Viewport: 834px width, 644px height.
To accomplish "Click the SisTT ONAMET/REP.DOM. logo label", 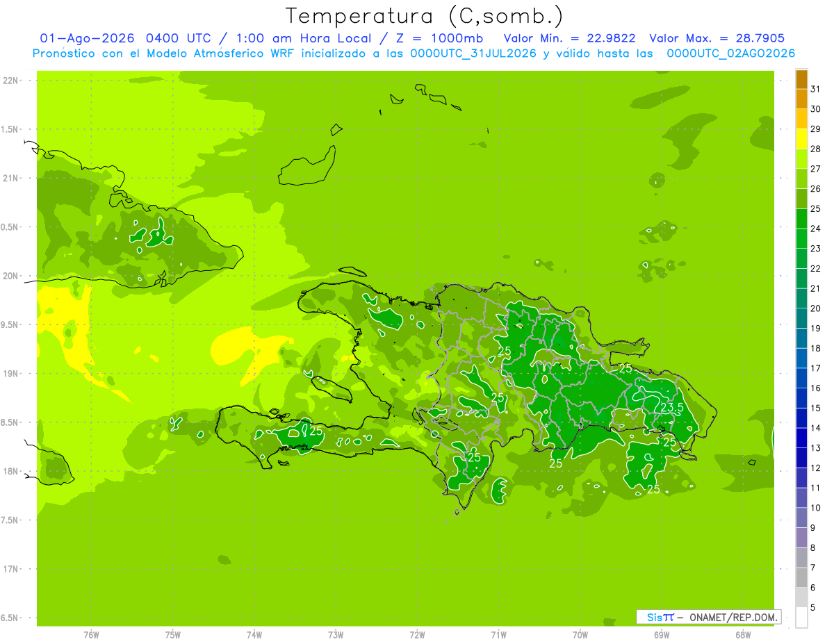I will coord(709,617).
